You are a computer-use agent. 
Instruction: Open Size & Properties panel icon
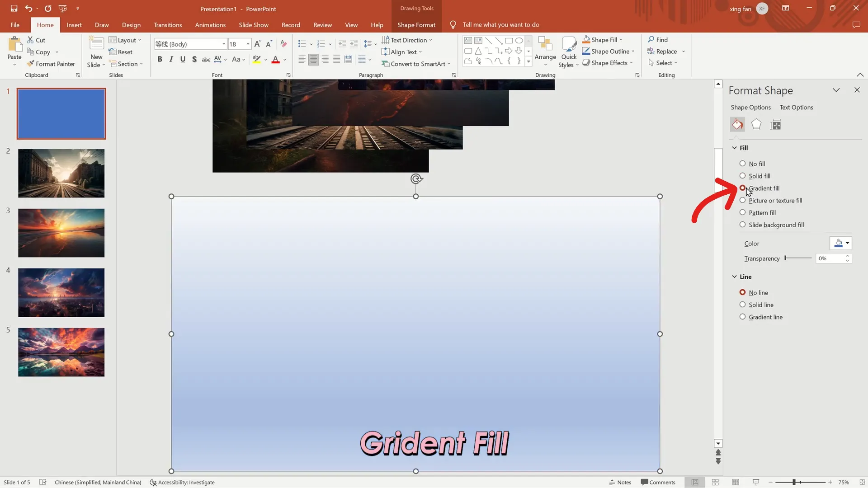coord(775,125)
